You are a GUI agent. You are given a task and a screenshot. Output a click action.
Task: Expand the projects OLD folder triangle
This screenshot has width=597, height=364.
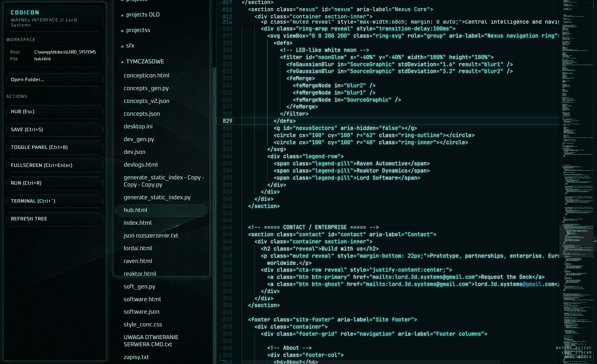tap(122, 15)
